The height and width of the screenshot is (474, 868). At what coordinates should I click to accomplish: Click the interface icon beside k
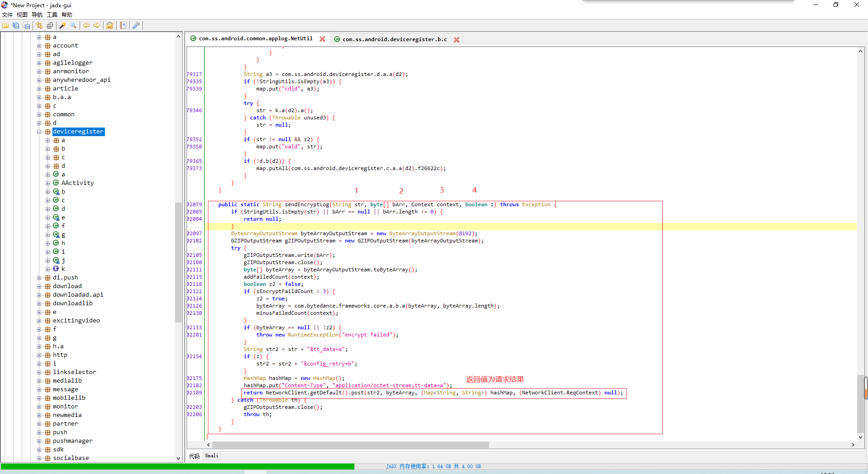(56, 269)
